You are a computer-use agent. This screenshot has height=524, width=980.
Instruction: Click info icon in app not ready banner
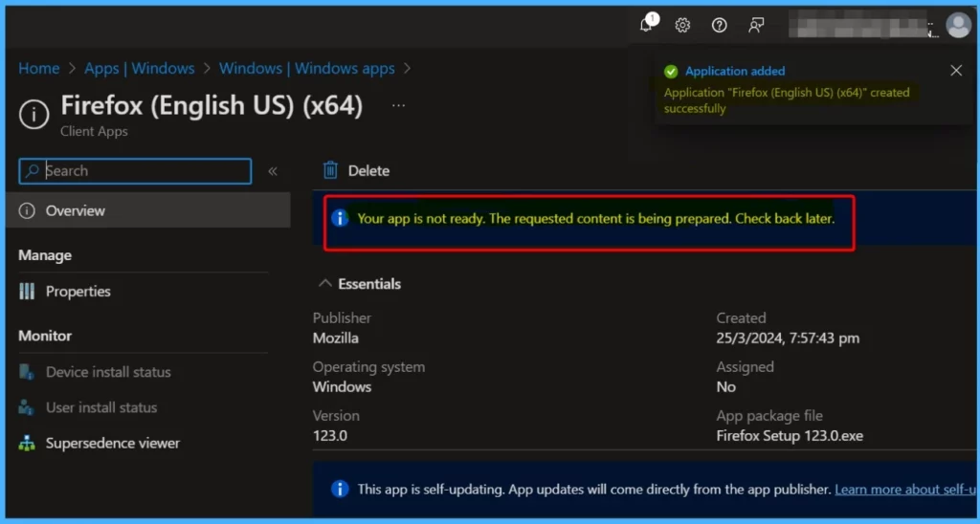pyautogui.click(x=340, y=218)
